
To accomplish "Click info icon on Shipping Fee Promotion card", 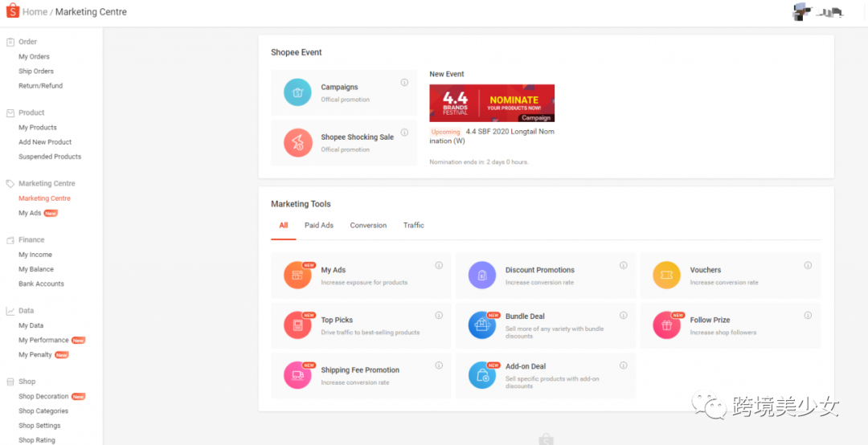I will [439, 365].
